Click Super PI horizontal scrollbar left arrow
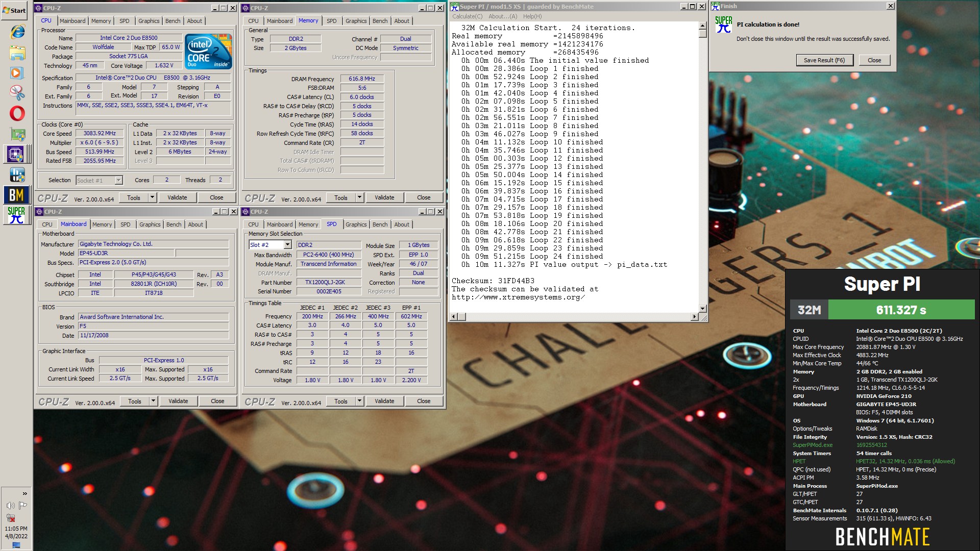The image size is (980, 551). pyautogui.click(x=453, y=317)
